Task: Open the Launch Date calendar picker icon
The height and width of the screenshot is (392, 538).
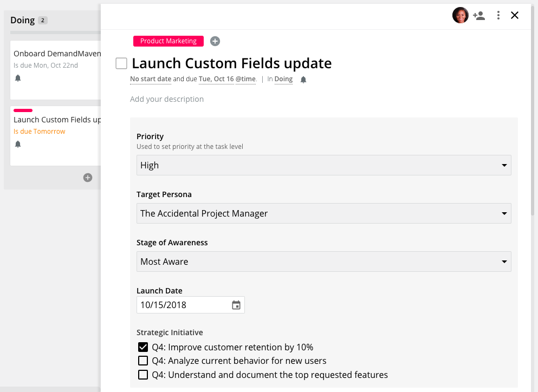Action: click(236, 305)
